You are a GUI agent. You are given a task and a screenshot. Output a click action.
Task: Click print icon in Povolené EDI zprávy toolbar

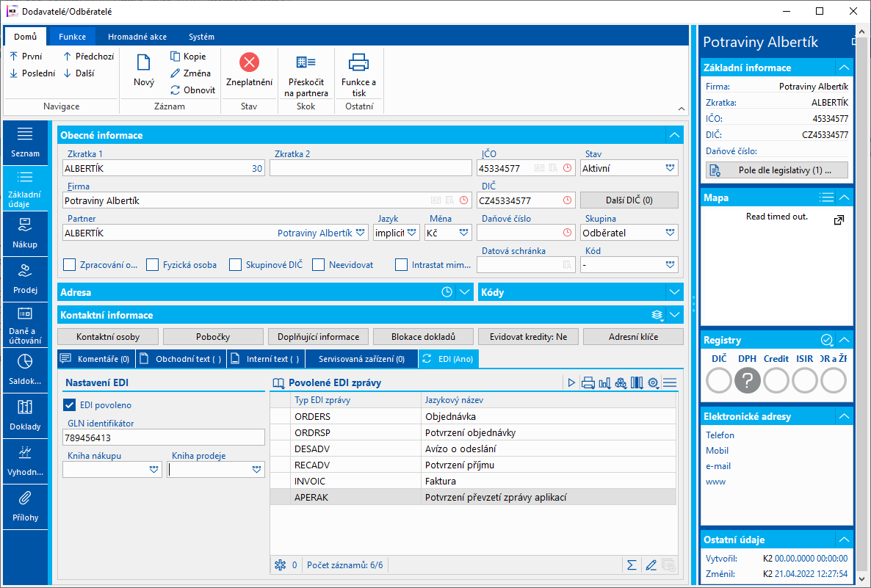click(588, 382)
